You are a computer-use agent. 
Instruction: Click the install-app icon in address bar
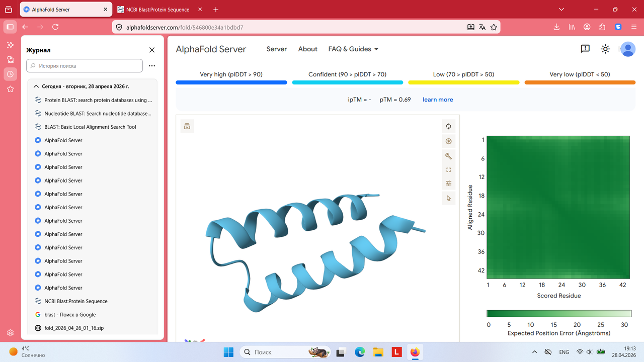tap(471, 27)
